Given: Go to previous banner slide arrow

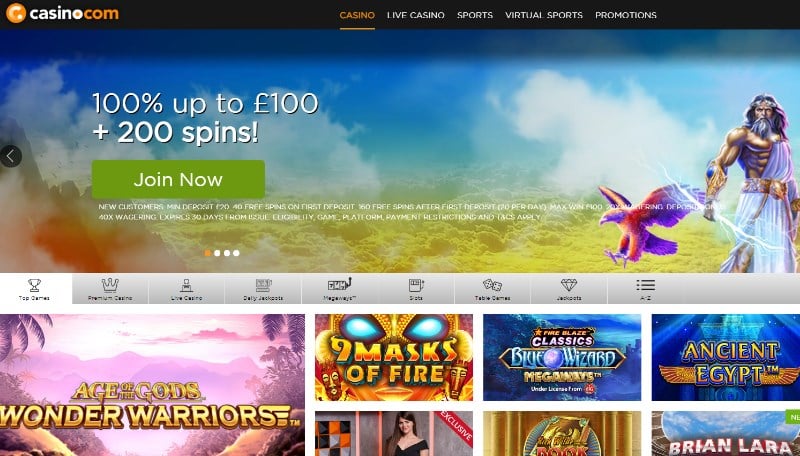Looking at the screenshot, I should 10,156.
